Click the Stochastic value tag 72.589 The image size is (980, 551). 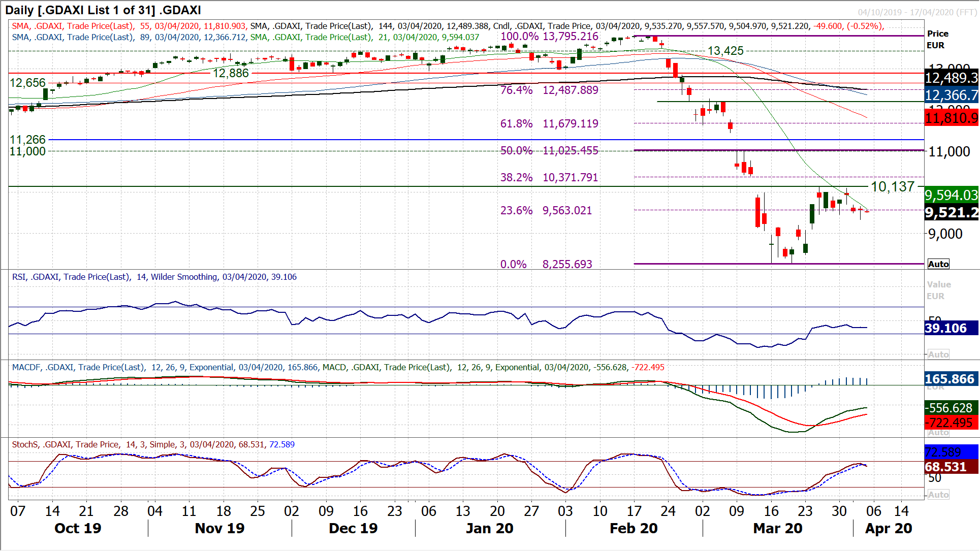pyautogui.click(x=951, y=452)
